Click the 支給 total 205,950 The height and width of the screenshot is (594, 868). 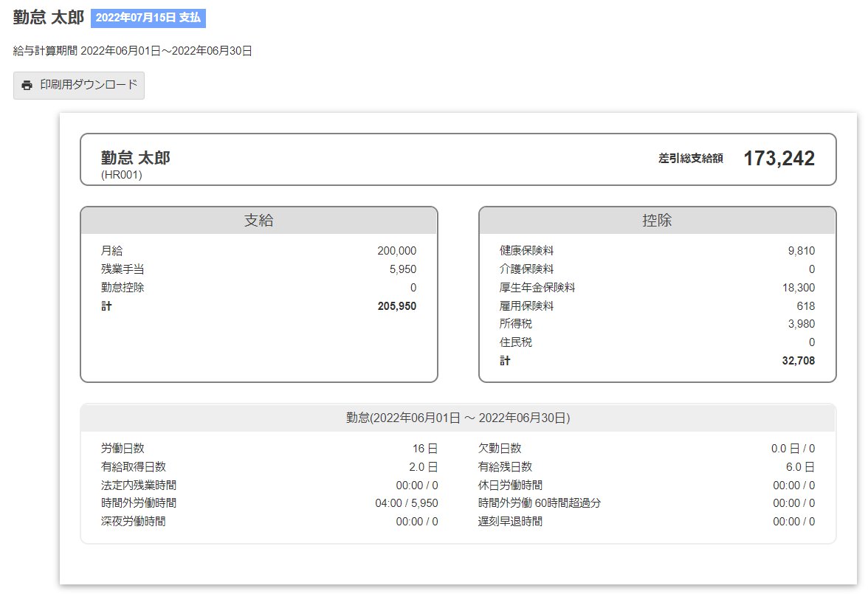[x=396, y=306]
